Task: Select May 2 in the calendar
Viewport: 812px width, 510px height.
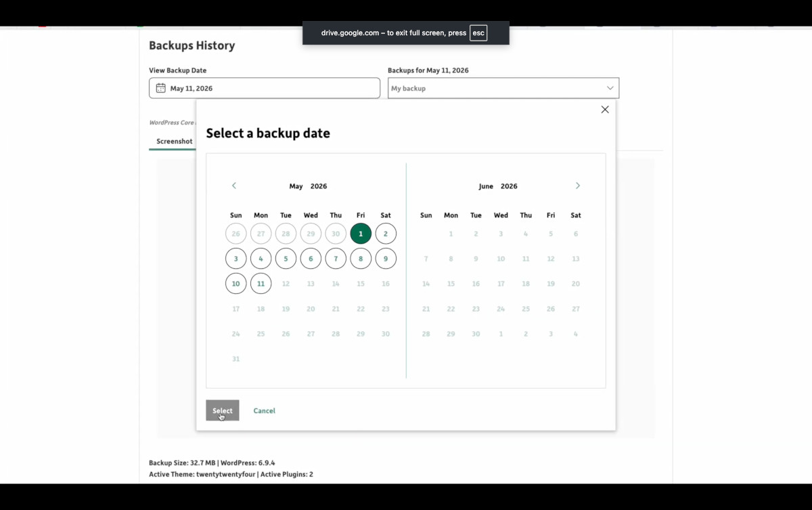Action: 386,234
